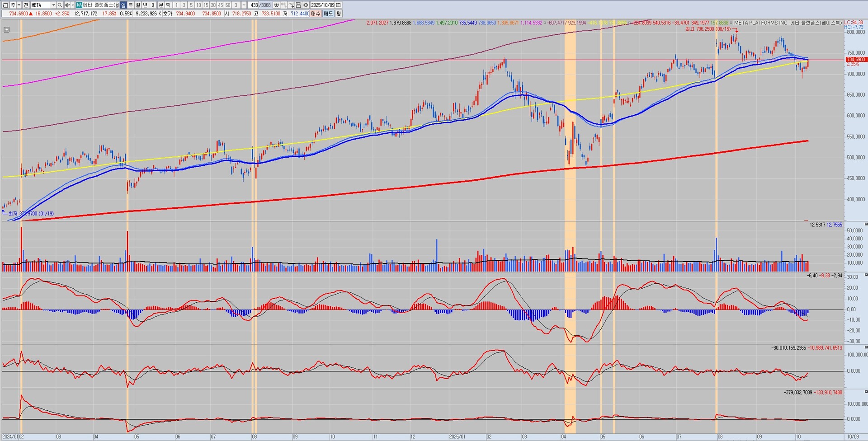868x441 pixels.
Task: Select the 60 interval button
Action: pyautogui.click(x=228, y=5)
